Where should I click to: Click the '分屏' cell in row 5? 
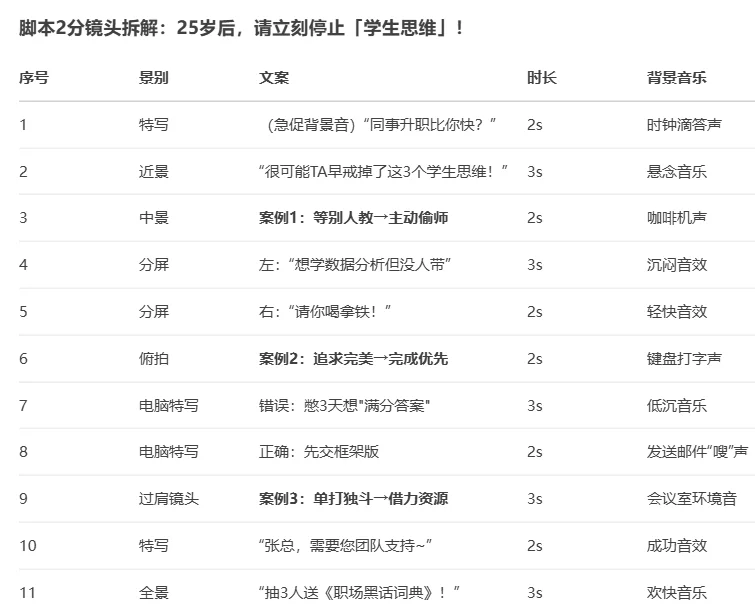point(154,312)
